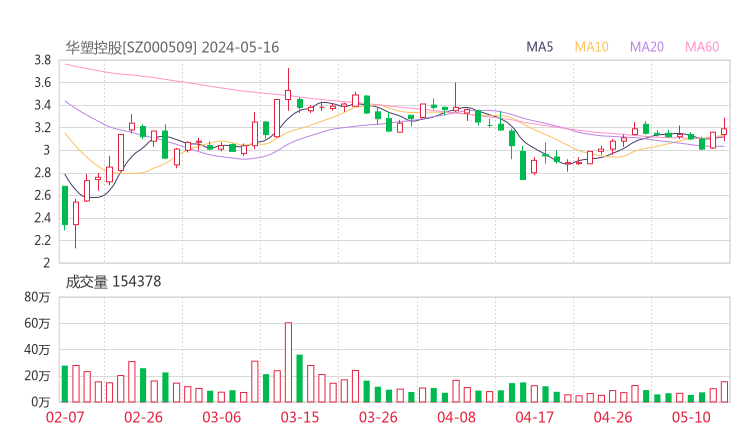Click the 03-06 date axis label

click(221, 417)
